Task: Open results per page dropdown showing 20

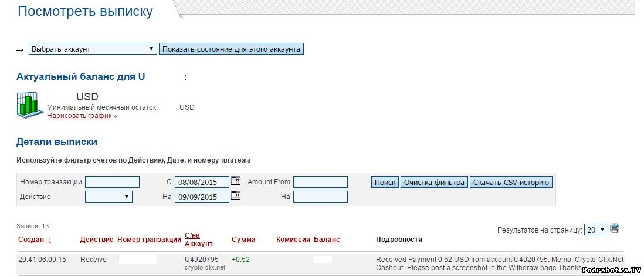Action: click(595, 230)
